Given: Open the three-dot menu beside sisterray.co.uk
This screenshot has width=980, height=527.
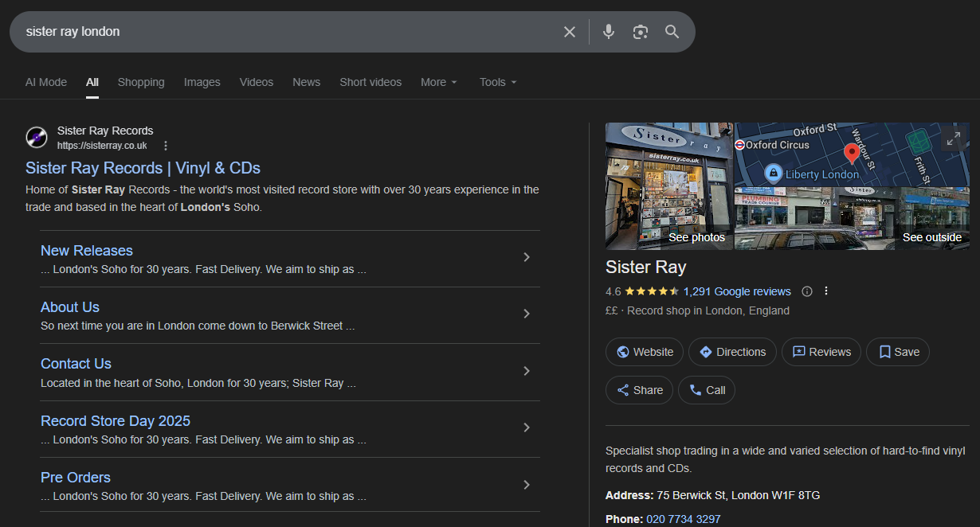Looking at the screenshot, I should pos(165,145).
